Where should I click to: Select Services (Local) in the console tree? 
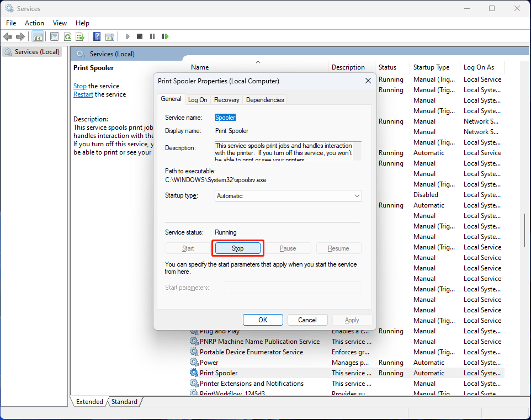pyautogui.click(x=37, y=52)
